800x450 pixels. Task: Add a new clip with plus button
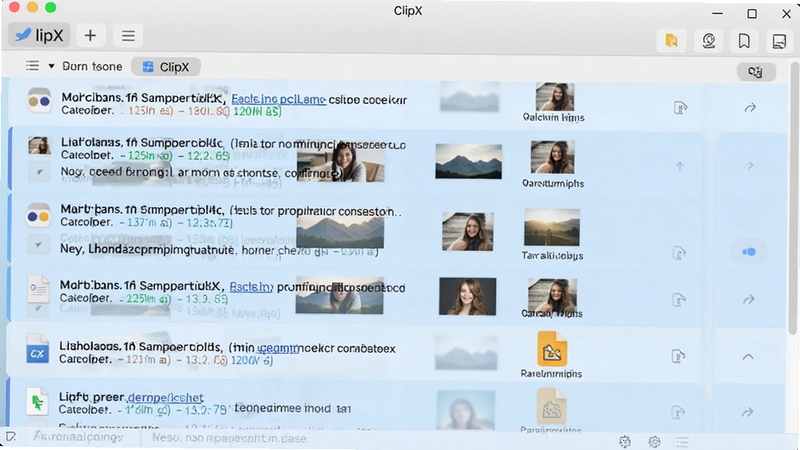pyautogui.click(x=90, y=35)
